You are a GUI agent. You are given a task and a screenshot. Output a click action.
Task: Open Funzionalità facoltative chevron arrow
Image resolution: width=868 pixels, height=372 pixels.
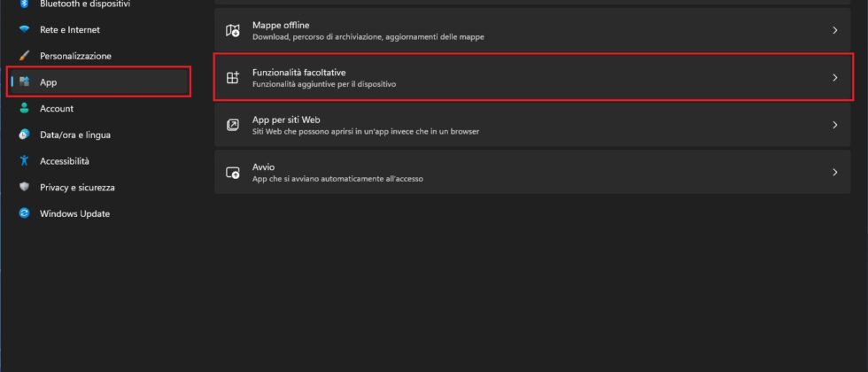[834, 78]
